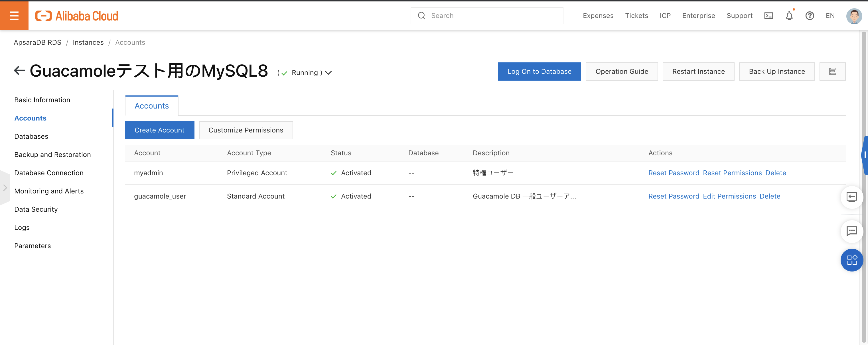Click Create Account button
The height and width of the screenshot is (345, 868).
point(159,130)
